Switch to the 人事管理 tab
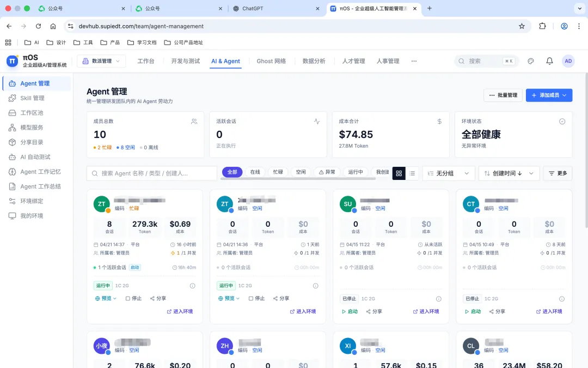 pyautogui.click(x=388, y=61)
